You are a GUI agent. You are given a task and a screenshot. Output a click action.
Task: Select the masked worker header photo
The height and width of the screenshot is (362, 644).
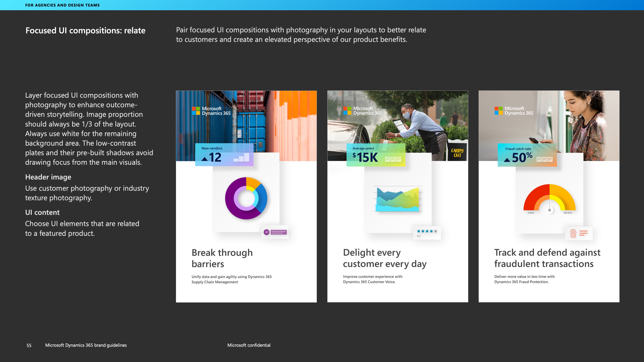coord(397,126)
